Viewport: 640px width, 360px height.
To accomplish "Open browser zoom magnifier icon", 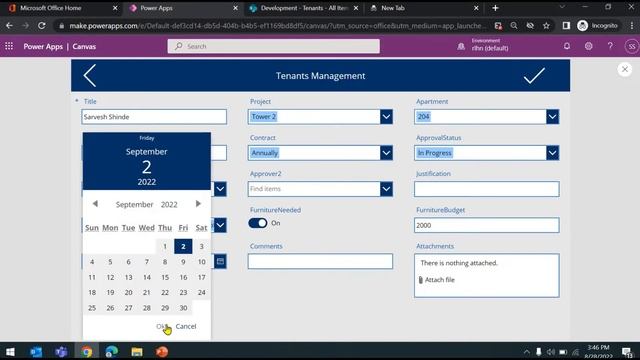I will click(x=514, y=25).
